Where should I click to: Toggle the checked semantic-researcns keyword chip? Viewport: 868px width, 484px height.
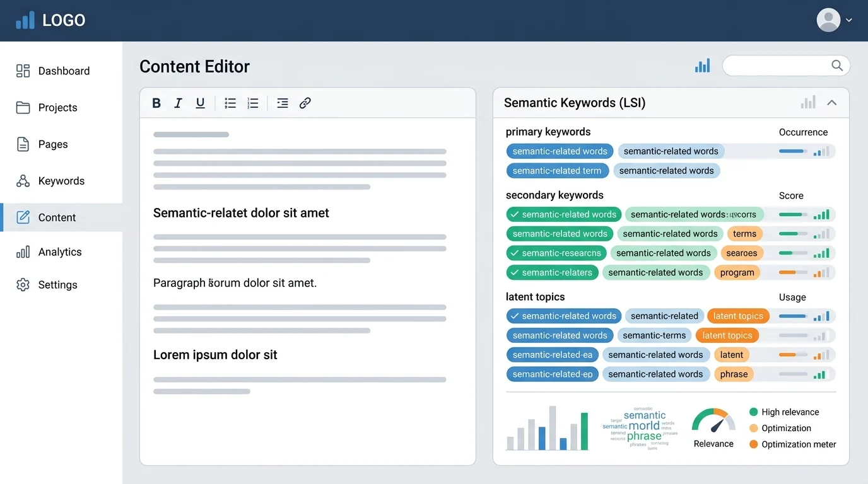[x=556, y=253]
